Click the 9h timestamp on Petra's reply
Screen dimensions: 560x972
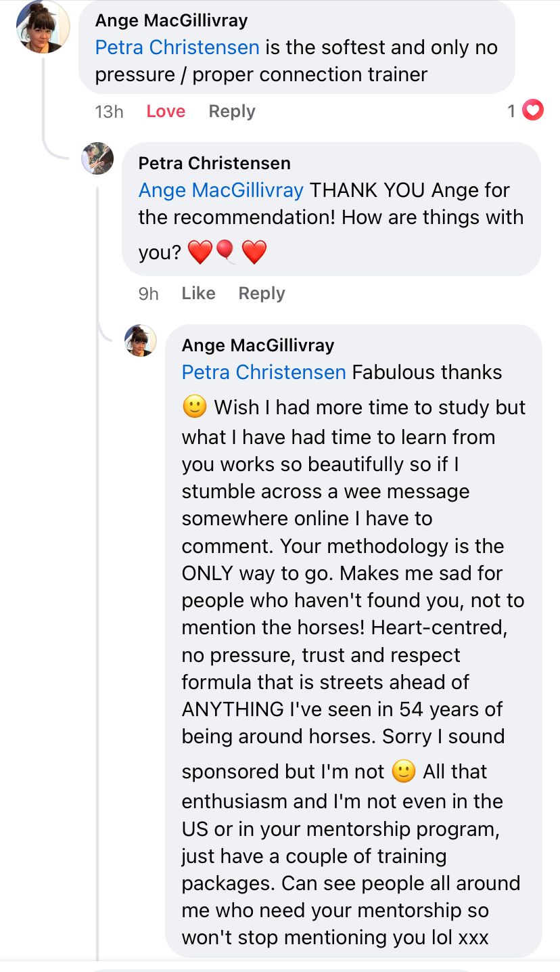tap(148, 294)
